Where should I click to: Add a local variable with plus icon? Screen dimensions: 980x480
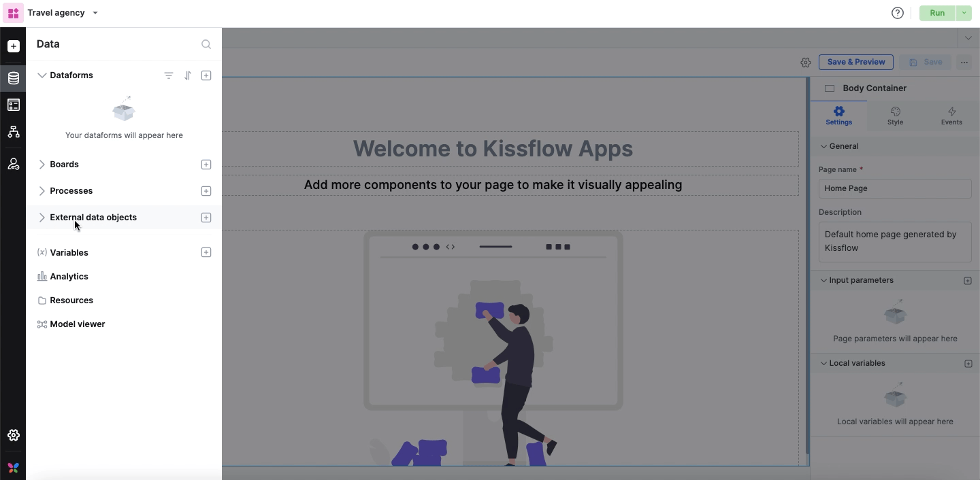(x=968, y=364)
